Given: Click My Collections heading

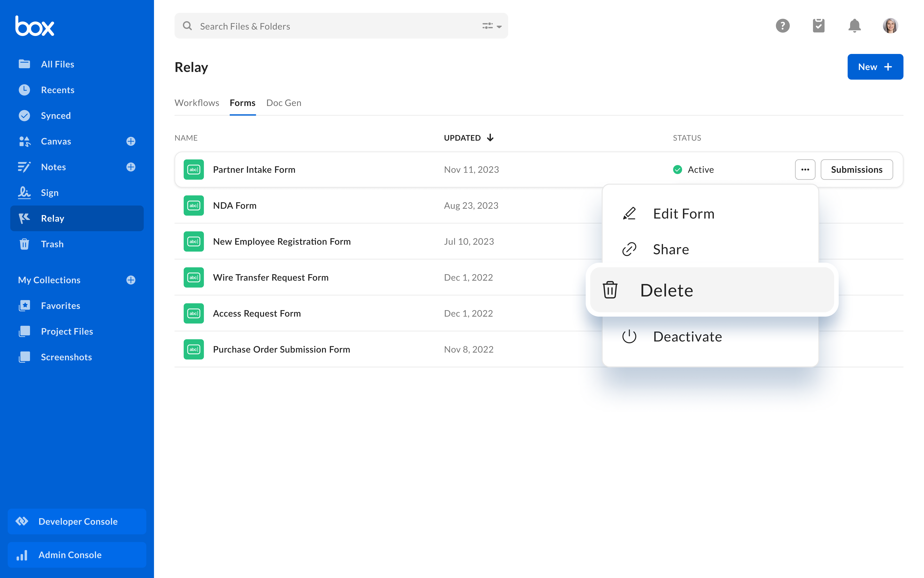Looking at the screenshot, I should tap(49, 280).
